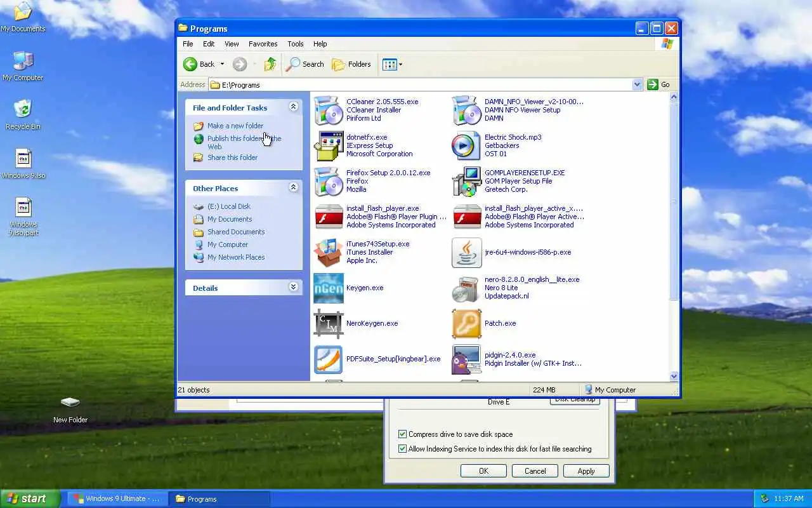Toggle the Folders pane button

click(351, 64)
